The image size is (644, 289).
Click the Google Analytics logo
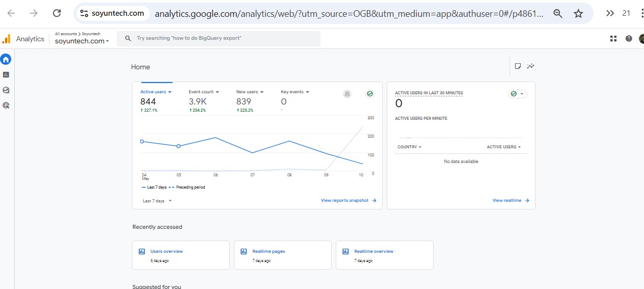(x=6, y=39)
